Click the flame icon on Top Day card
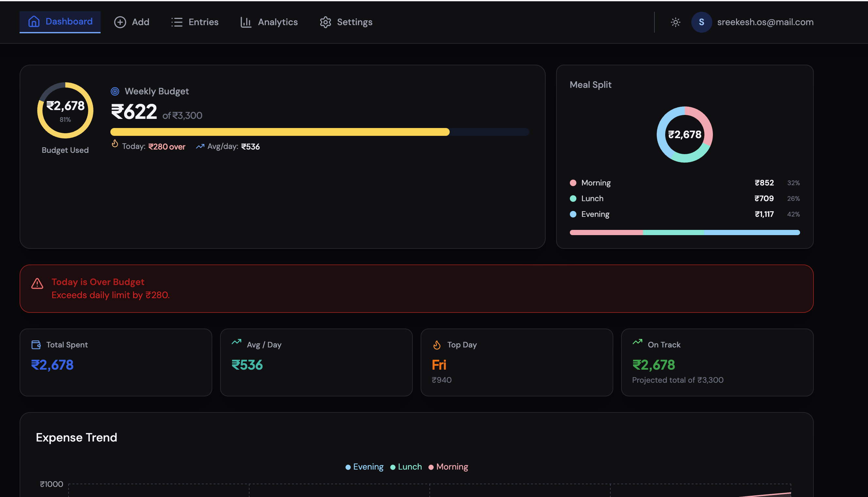The image size is (868, 497). point(437,345)
